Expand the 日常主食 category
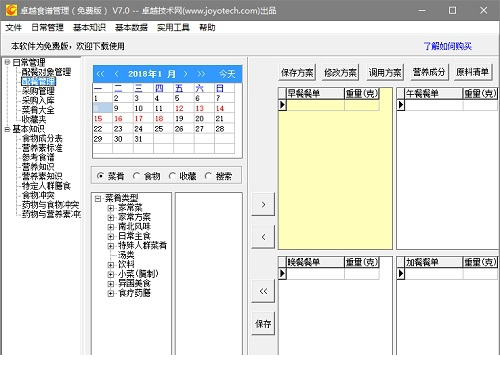Screen dimensions: 500x369 pyautogui.click(x=111, y=236)
